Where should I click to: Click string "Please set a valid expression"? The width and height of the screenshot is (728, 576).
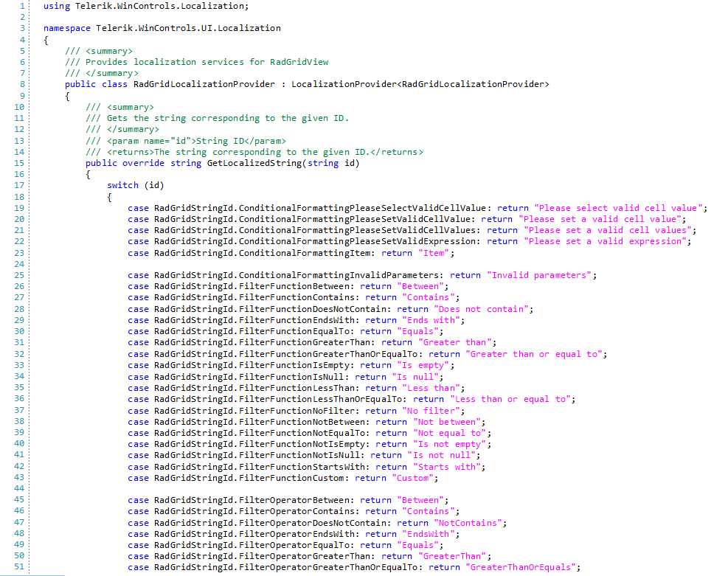coord(605,241)
